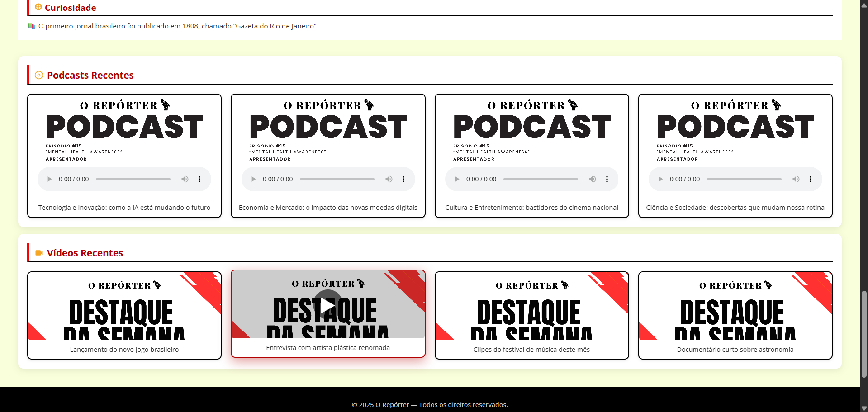Click the globe icon before the Gazeta curiosity text
The height and width of the screenshot is (412, 868).
pos(31,26)
